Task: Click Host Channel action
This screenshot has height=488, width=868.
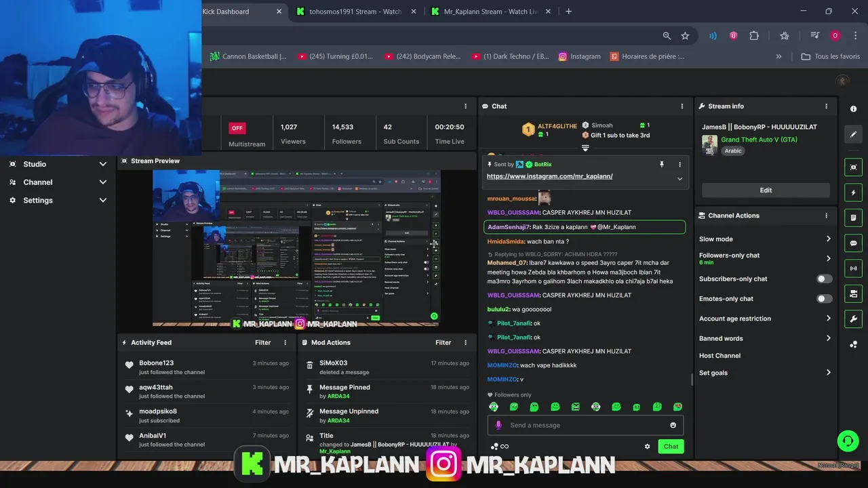Action: [719, 355]
